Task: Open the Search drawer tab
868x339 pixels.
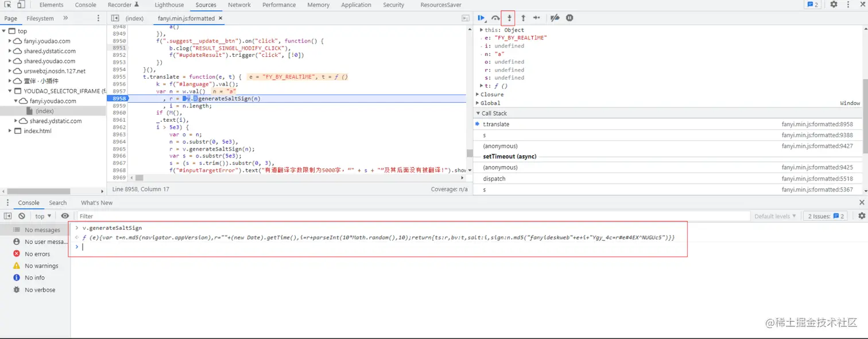Action: [57, 203]
